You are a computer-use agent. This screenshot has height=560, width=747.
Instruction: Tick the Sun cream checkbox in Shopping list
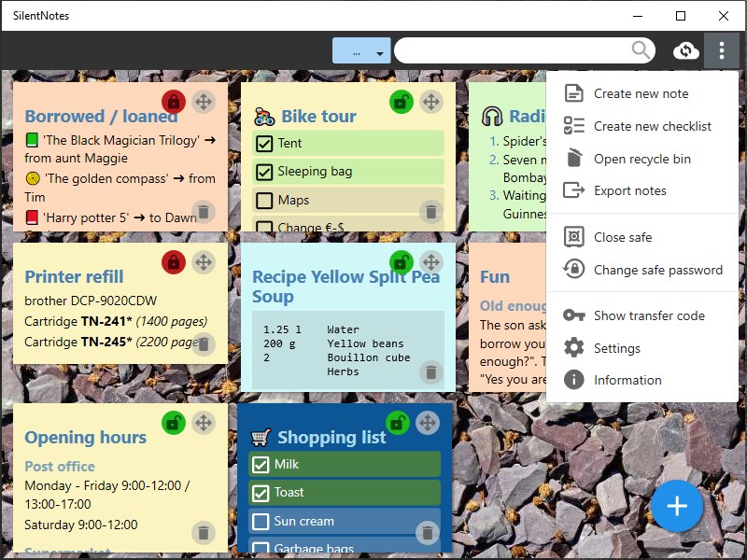click(261, 522)
